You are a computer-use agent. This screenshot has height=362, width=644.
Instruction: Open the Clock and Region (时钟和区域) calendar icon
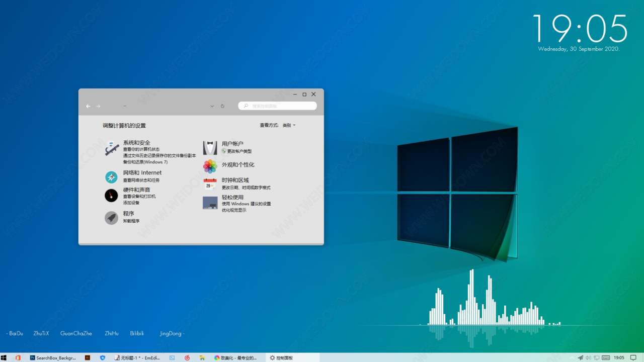point(210,184)
